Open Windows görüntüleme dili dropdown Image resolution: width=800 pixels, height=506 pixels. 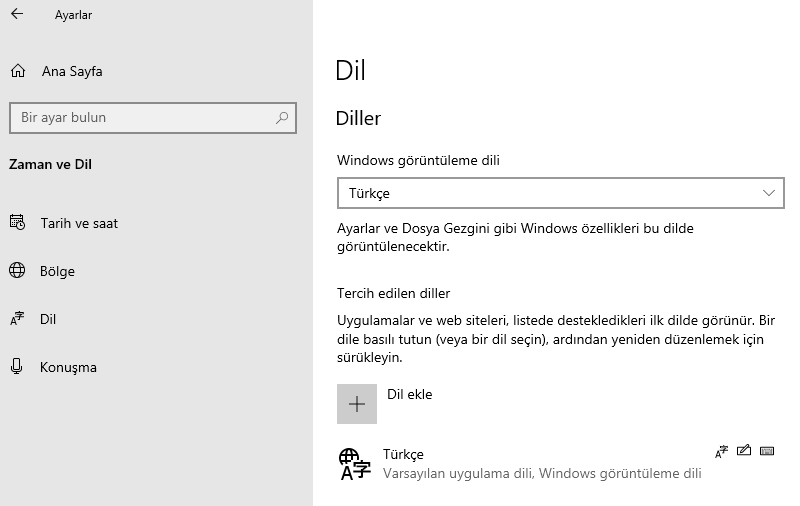pos(561,193)
